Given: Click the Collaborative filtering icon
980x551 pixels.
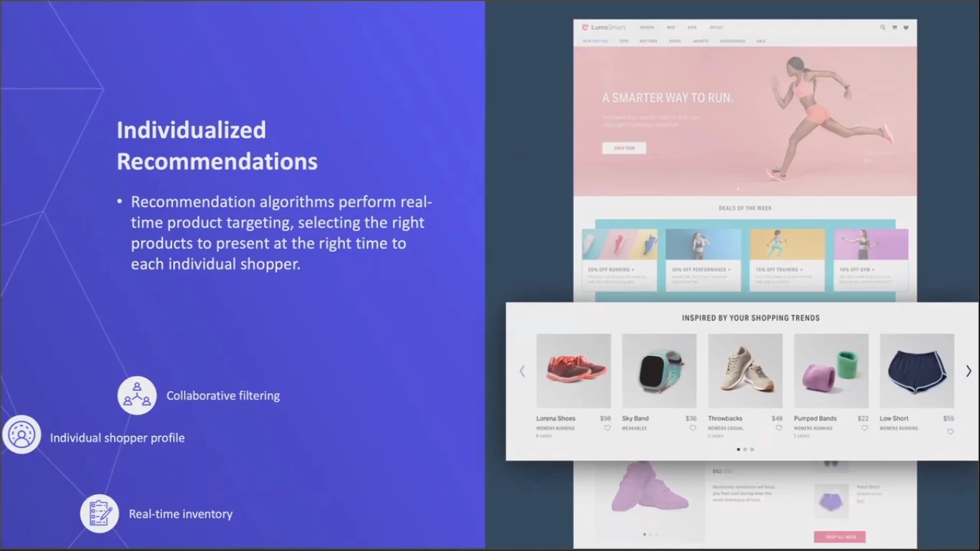Looking at the screenshot, I should [137, 395].
